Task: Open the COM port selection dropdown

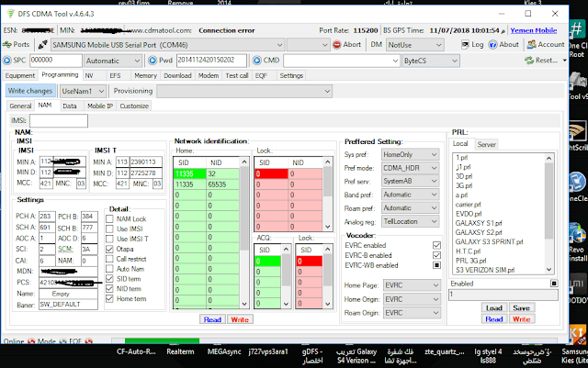Action: 167,45
